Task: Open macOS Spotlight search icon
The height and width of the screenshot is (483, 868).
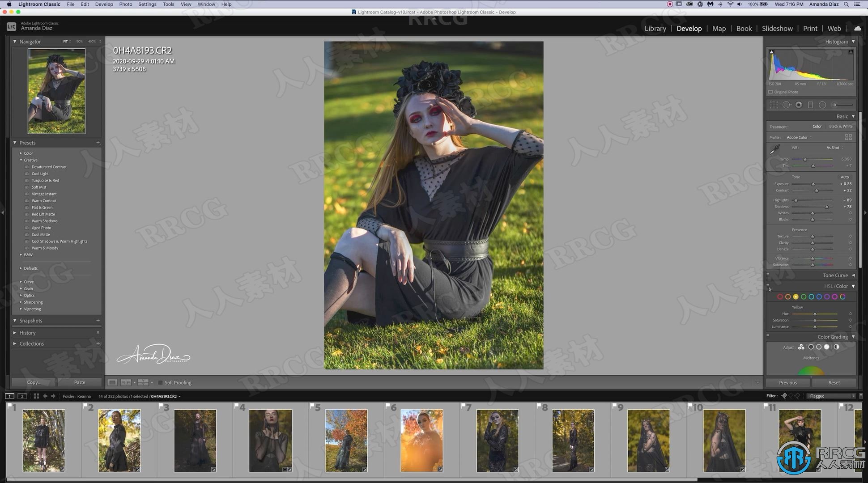Action: (846, 4)
